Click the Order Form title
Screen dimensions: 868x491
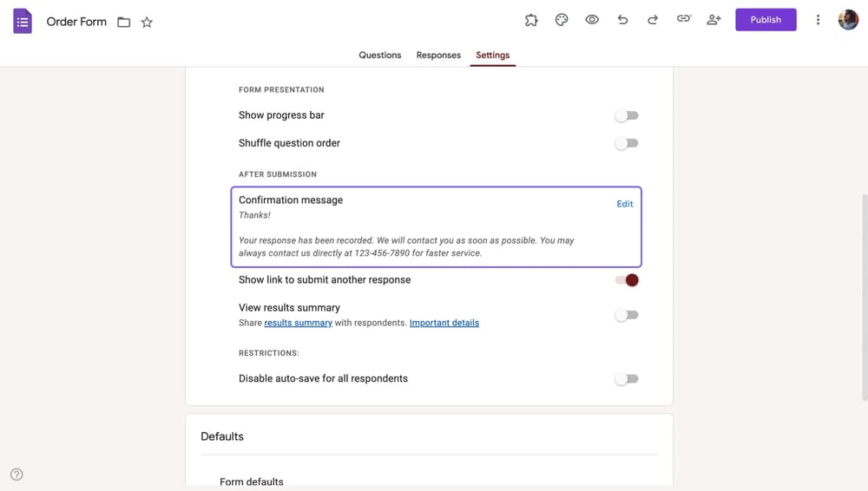[76, 22]
